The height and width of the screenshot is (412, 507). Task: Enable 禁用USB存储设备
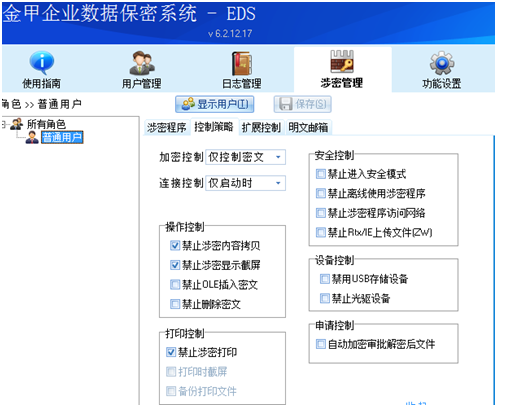(x=325, y=279)
